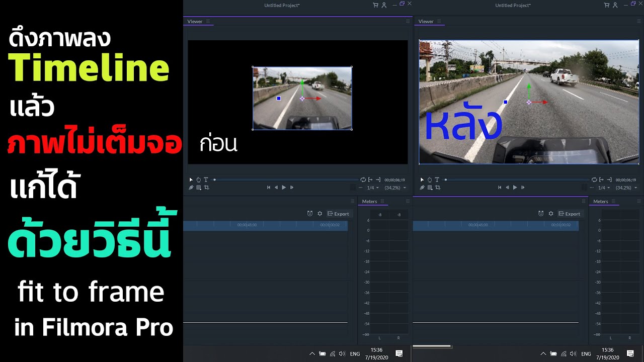Open volume control in right taskbar
The image size is (644, 362).
(573, 354)
